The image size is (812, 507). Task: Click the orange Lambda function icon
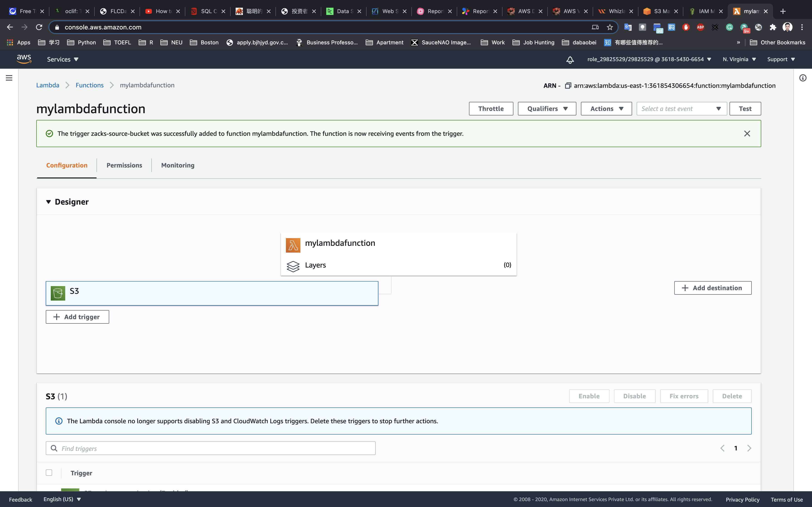coord(293,245)
